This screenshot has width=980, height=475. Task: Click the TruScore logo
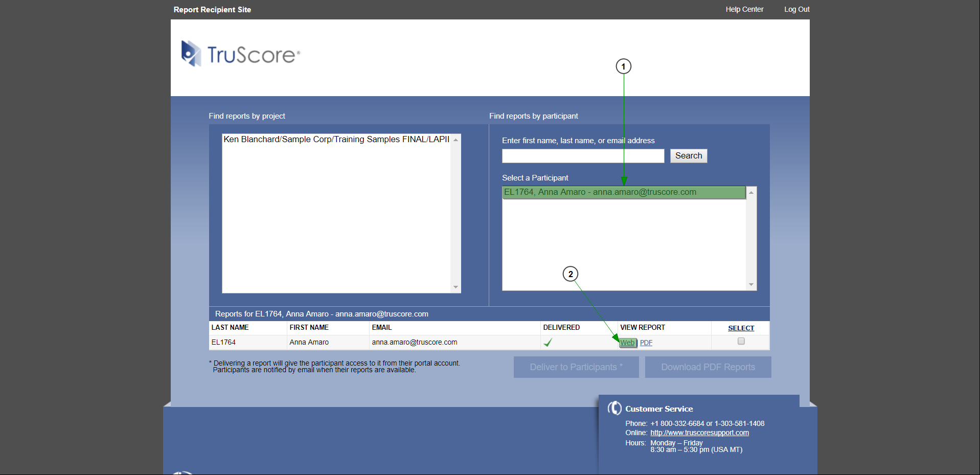point(240,54)
